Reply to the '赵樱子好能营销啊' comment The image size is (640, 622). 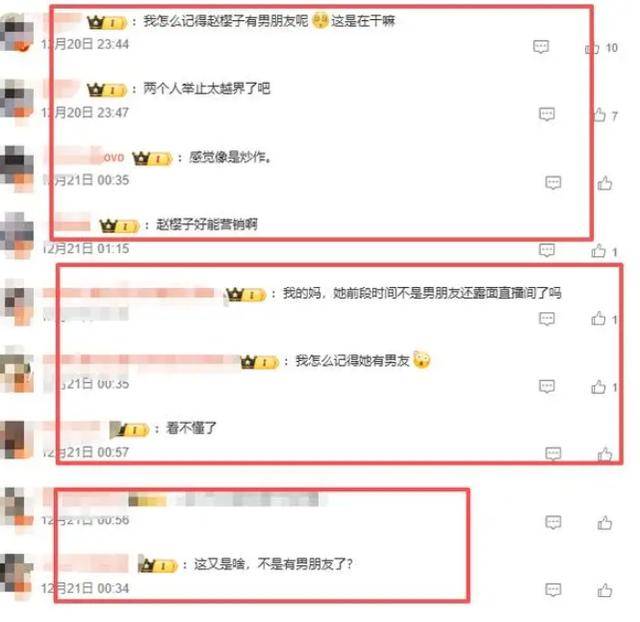[547, 250]
